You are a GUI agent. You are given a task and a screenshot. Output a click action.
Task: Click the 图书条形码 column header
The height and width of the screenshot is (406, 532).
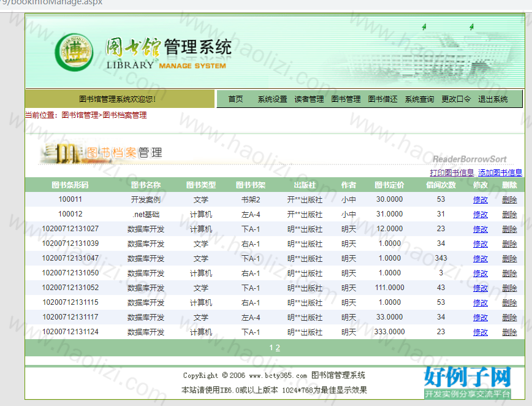click(70, 185)
